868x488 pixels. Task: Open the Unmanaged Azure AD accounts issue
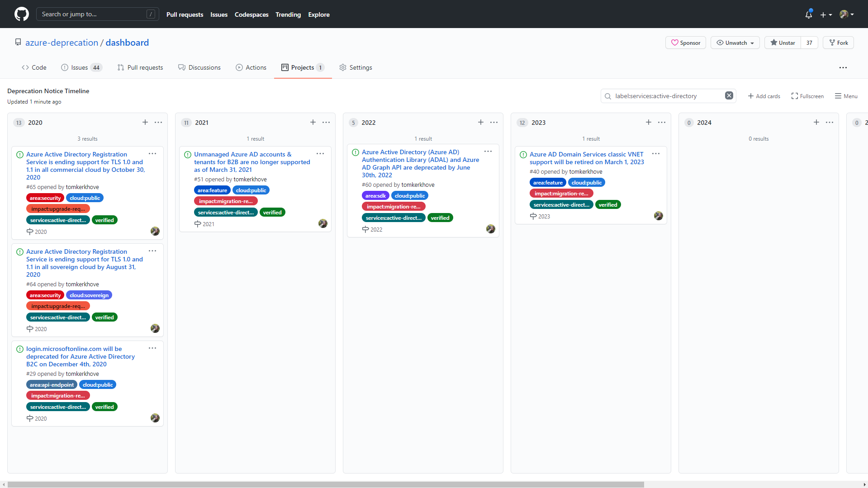point(252,162)
